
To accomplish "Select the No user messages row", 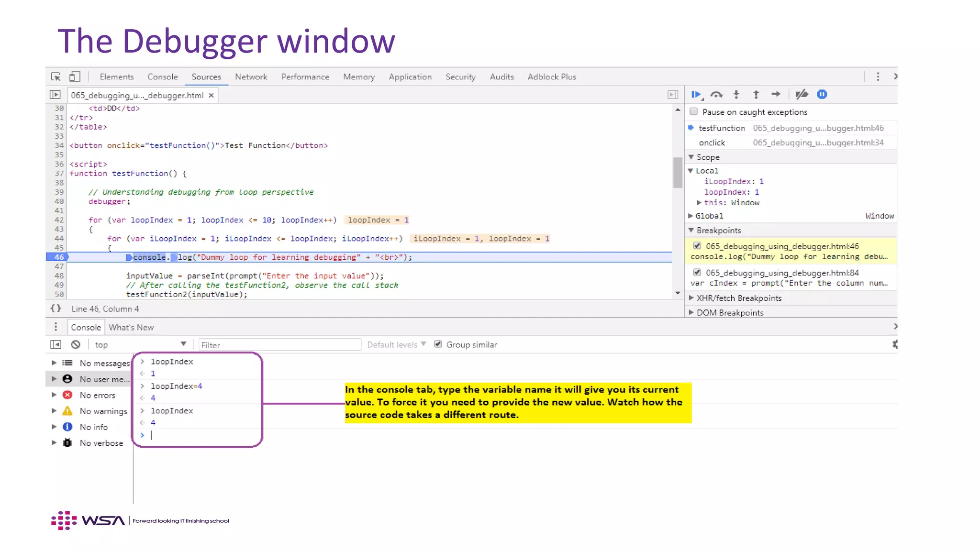I will point(89,379).
